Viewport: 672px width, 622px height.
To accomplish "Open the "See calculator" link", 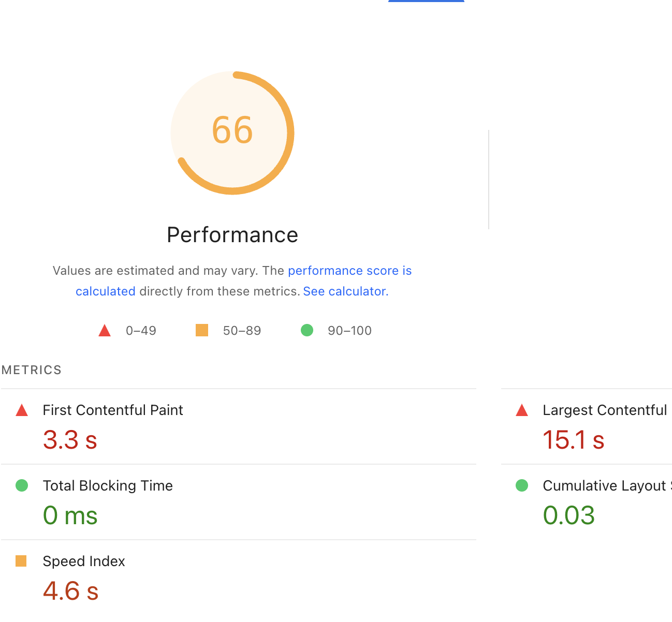I will (345, 291).
